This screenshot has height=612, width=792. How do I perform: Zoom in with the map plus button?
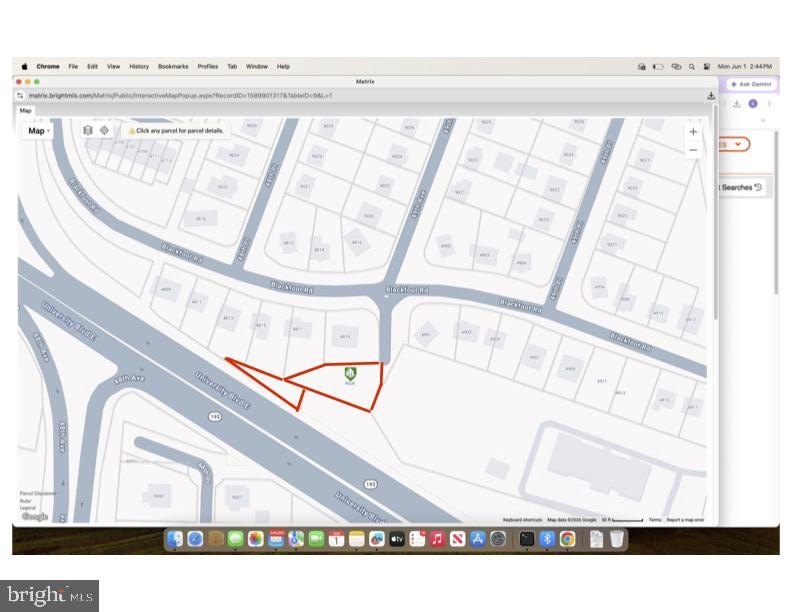(693, 132)
